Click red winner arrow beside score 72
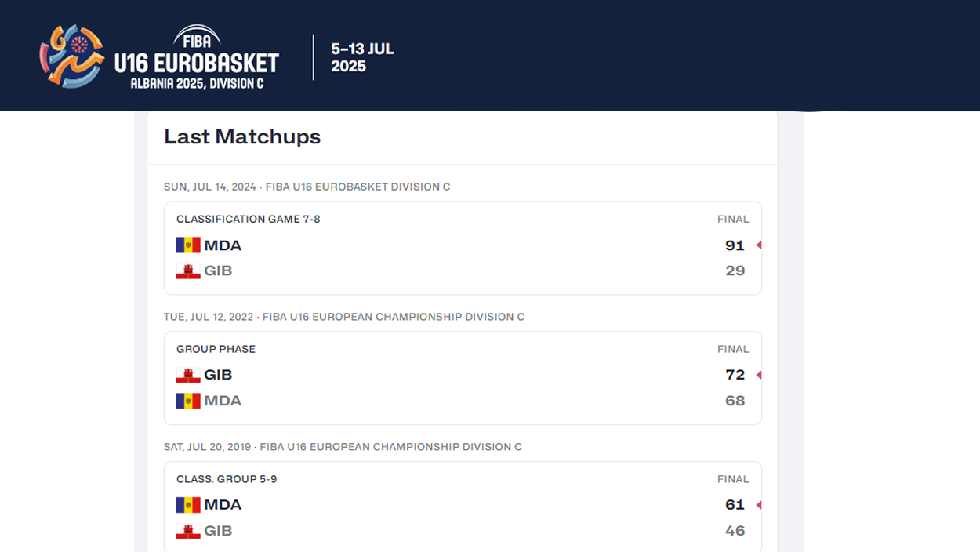This screenshot has height=552, width=980. coord(758,376)
